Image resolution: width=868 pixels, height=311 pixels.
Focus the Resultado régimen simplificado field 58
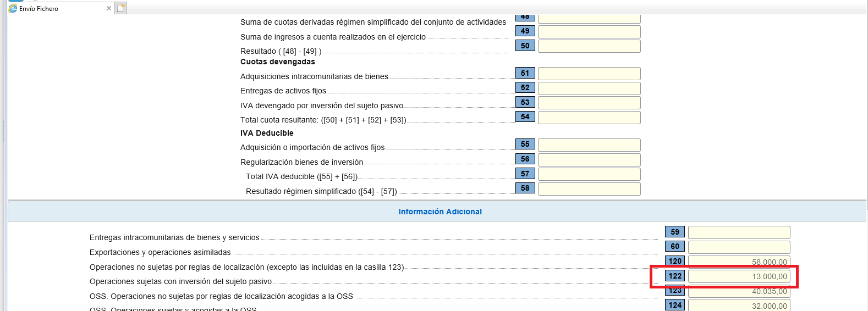pos(589,189)
